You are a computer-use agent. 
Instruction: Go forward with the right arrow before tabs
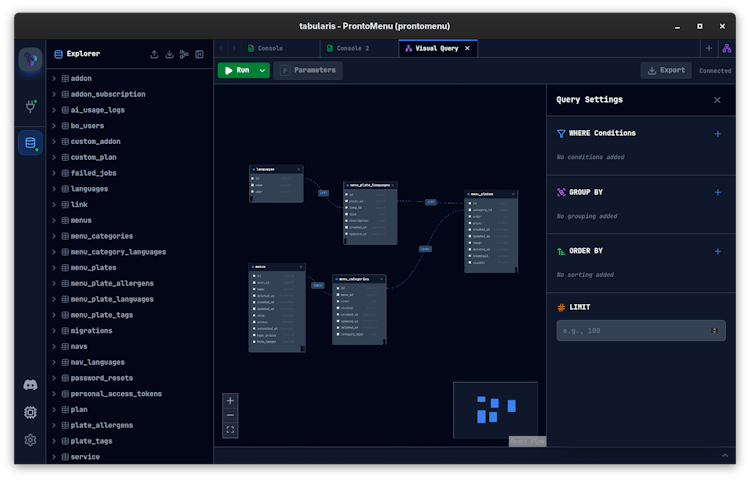(x=234, y=48)
